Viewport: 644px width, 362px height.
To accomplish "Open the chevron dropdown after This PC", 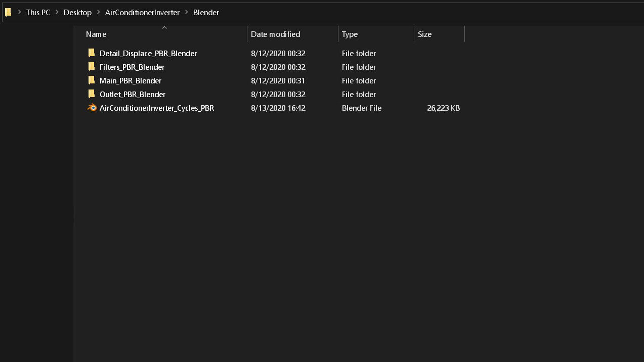I will coord(57,12).
